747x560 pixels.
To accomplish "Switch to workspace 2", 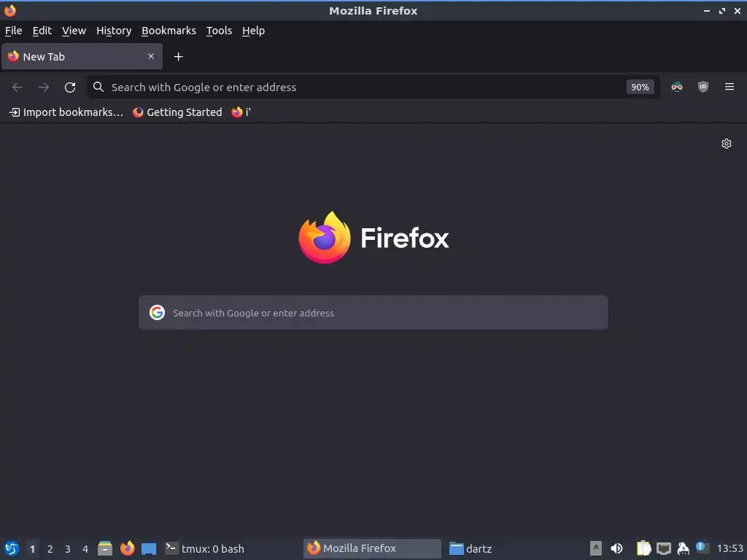I will click(50, 548).
